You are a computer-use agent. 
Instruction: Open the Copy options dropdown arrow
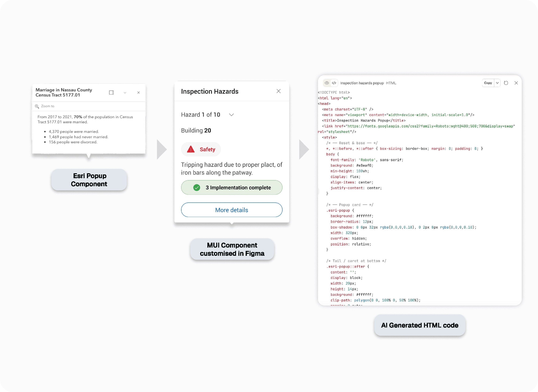point(497,83)
